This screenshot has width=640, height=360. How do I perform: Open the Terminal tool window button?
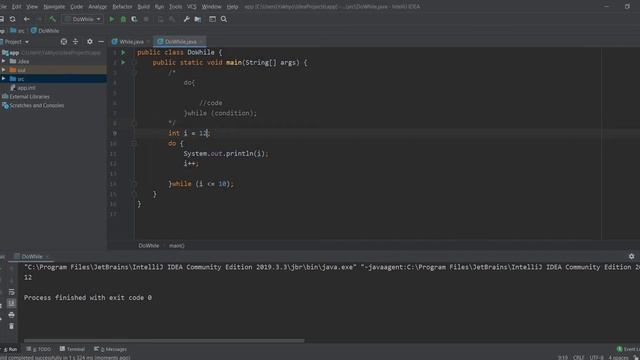pos(72,349)
